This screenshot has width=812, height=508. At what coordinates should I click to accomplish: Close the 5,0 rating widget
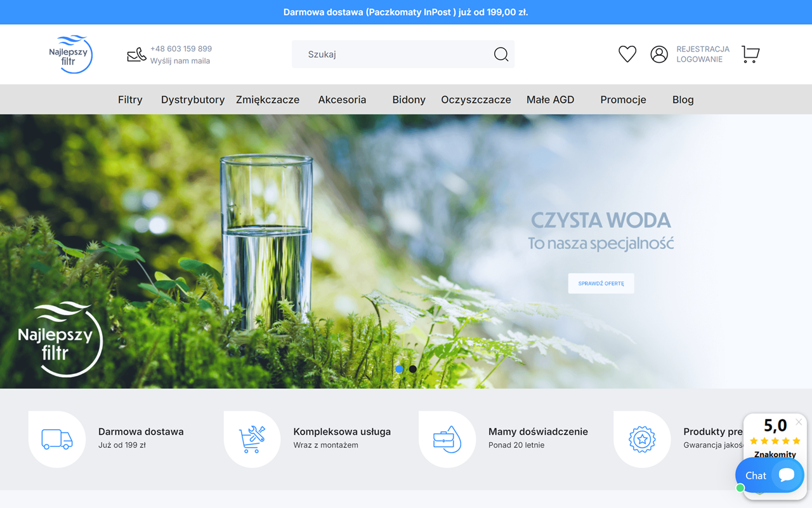(799, 422)
